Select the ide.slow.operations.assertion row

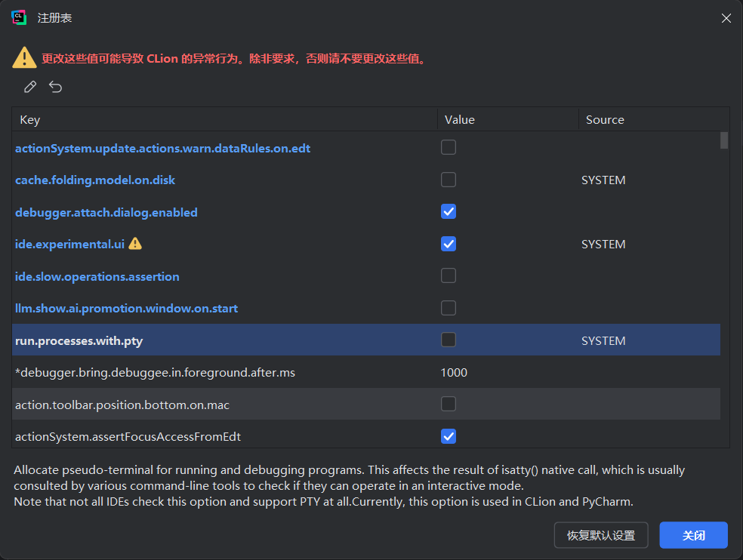point(97,276)
